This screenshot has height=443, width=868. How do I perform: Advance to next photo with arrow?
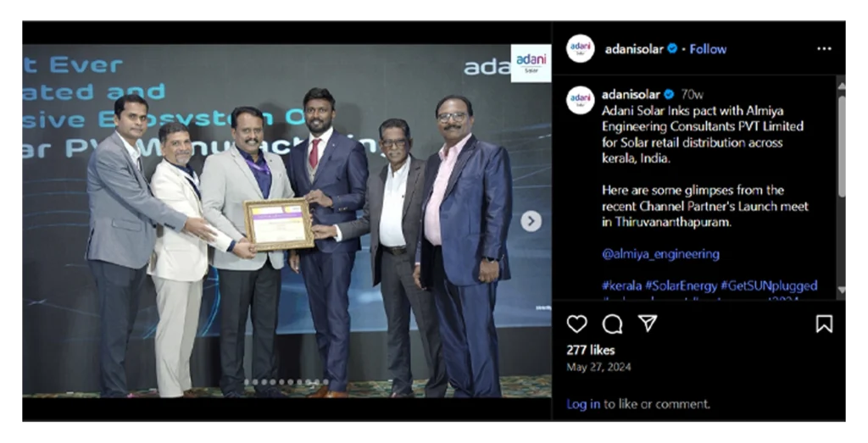coord(531,221)
